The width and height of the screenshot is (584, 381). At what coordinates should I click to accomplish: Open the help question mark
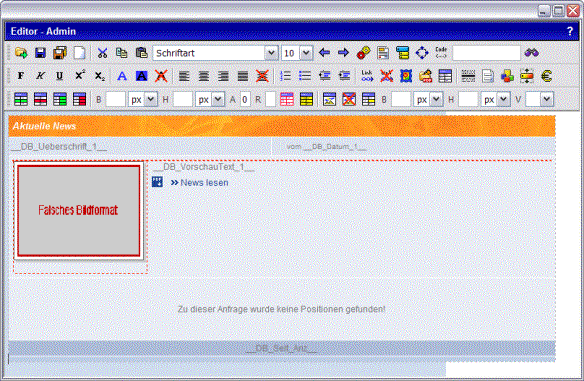(569, 31)
